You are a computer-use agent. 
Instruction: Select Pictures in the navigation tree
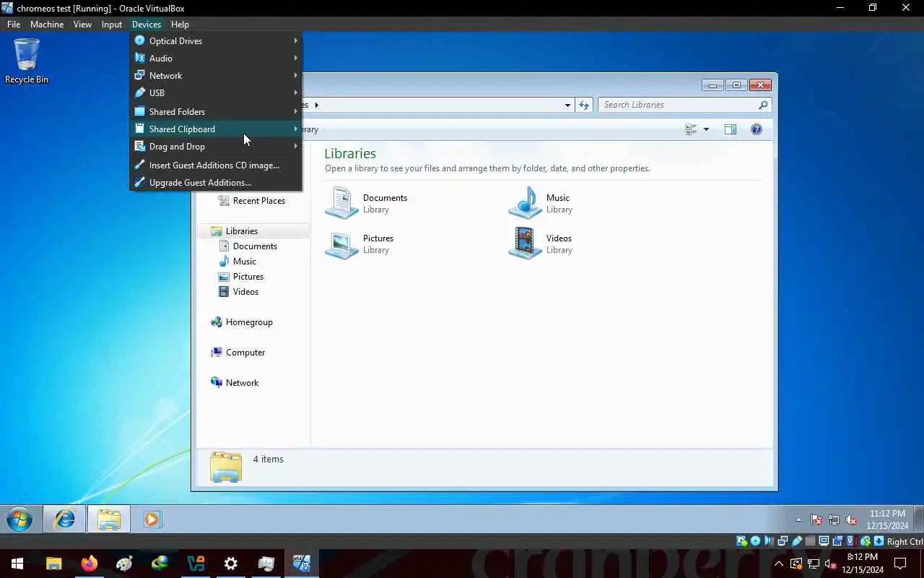241,277
